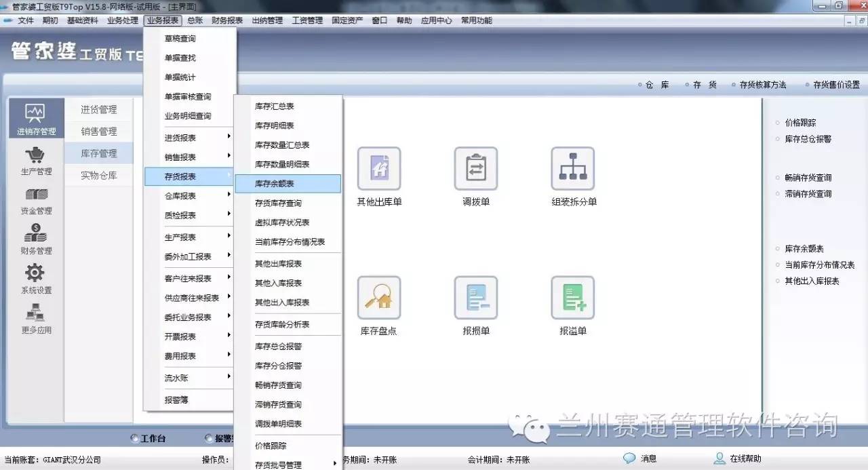Select the 工作台 radio button
Screen dimensions: 868x470
134,439
